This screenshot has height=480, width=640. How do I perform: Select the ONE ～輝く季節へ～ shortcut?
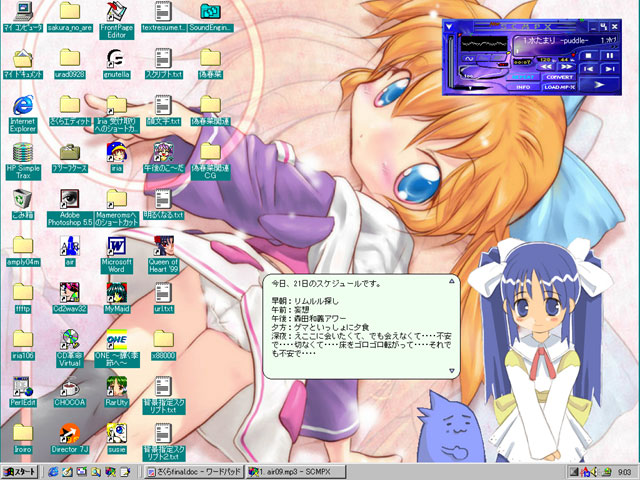pyautogui.click(x=117, y=348)
